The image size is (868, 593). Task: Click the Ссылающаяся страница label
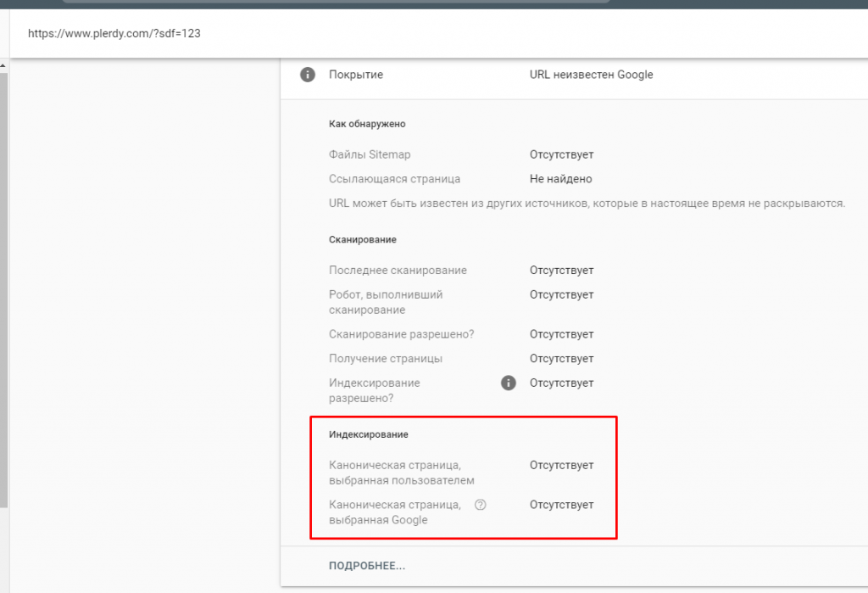pyautogui.click(x=394, y=179)
